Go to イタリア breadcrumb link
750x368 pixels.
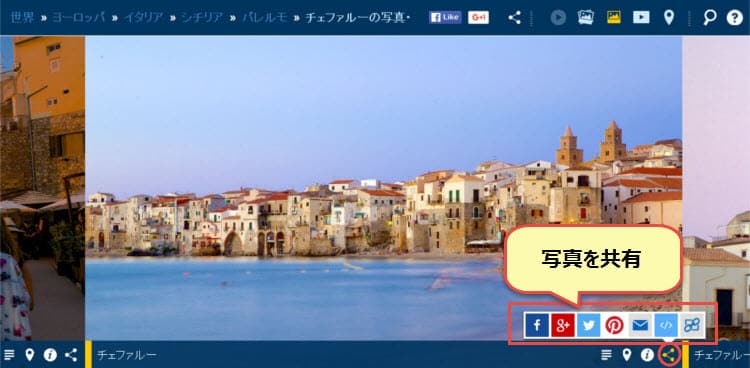pyautogui.click(x=143, y=18)
